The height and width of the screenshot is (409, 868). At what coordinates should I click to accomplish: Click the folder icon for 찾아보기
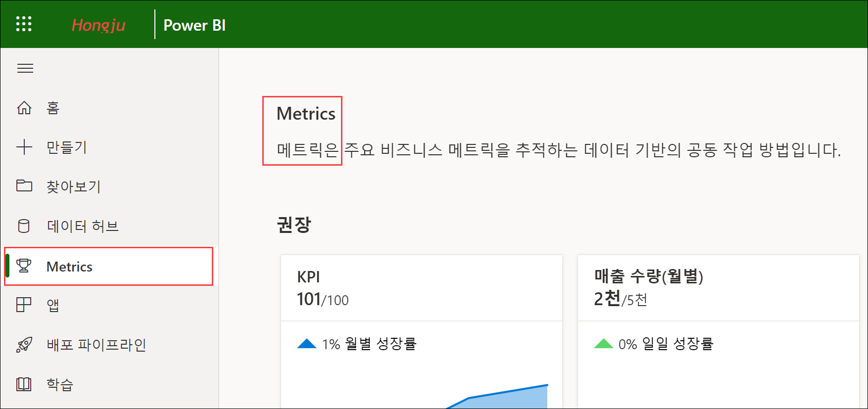tap(24, 185)
